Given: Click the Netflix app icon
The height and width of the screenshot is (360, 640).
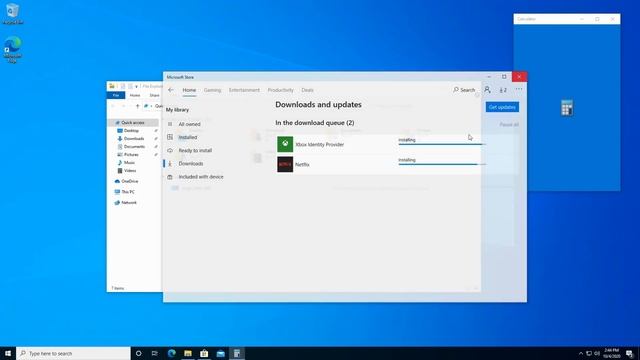Looking at the screenshot, I should [285, 164].
